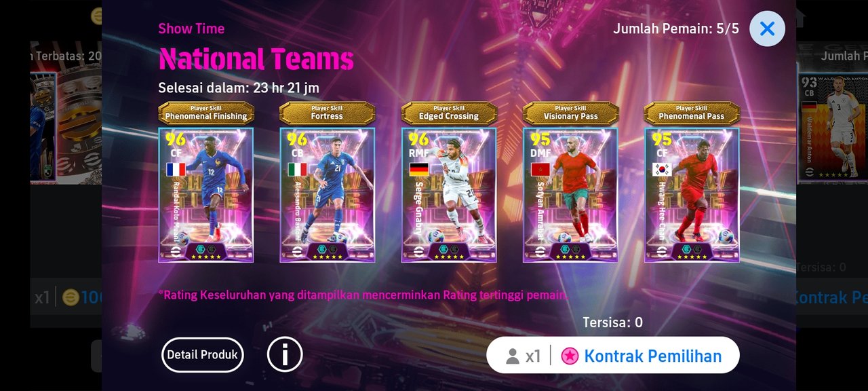Image resolution: width=868 pixels, height=391 pixels.
Task: Click the Germany flag on Gnabry card
Action: tap(419, 170)
